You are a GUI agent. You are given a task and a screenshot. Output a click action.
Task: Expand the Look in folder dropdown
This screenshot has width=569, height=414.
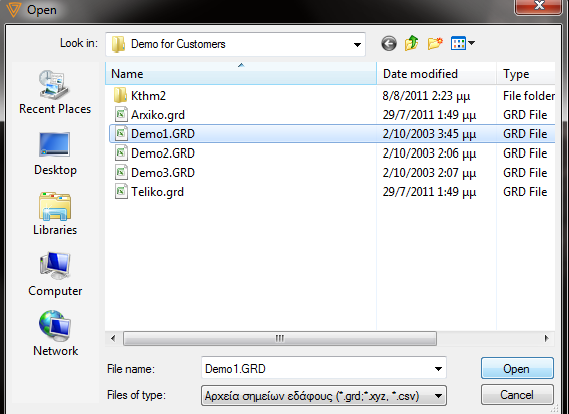pyautogui.click(x=357, y=45)
